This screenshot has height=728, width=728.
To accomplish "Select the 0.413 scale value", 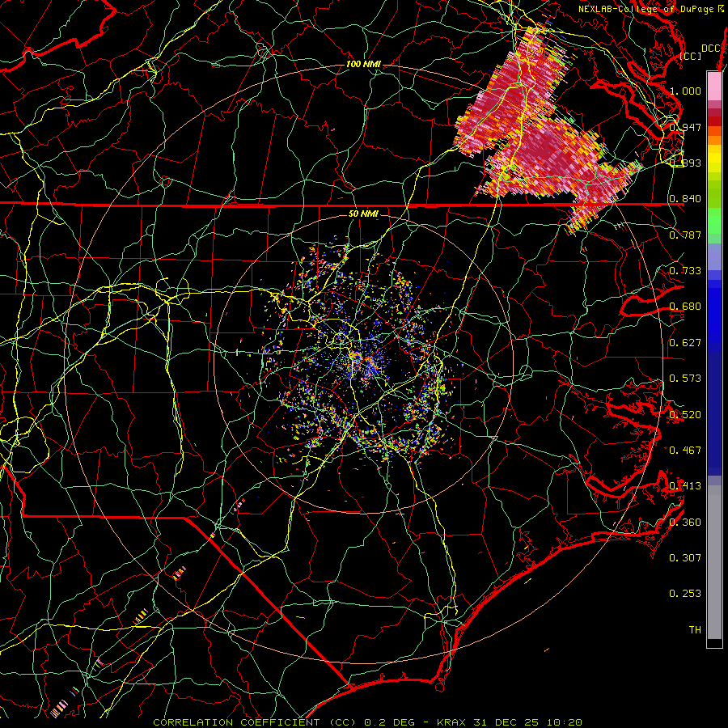I will 685,486.
